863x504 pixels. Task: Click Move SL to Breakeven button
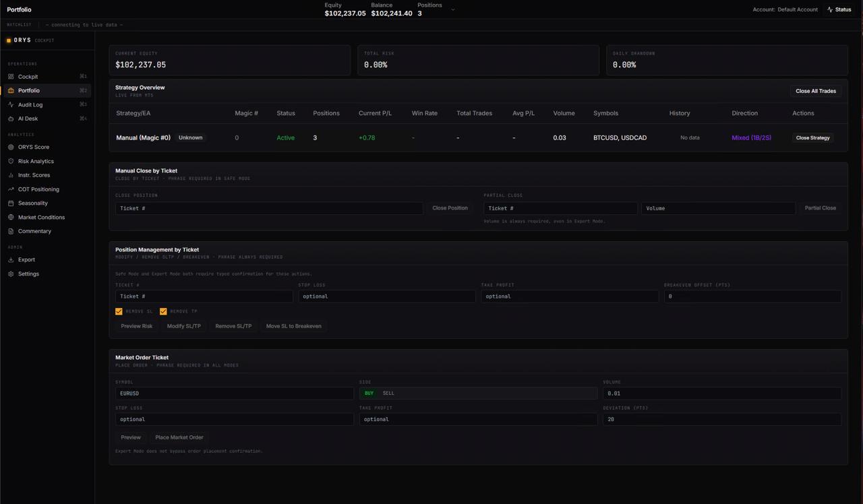point(293,326)
